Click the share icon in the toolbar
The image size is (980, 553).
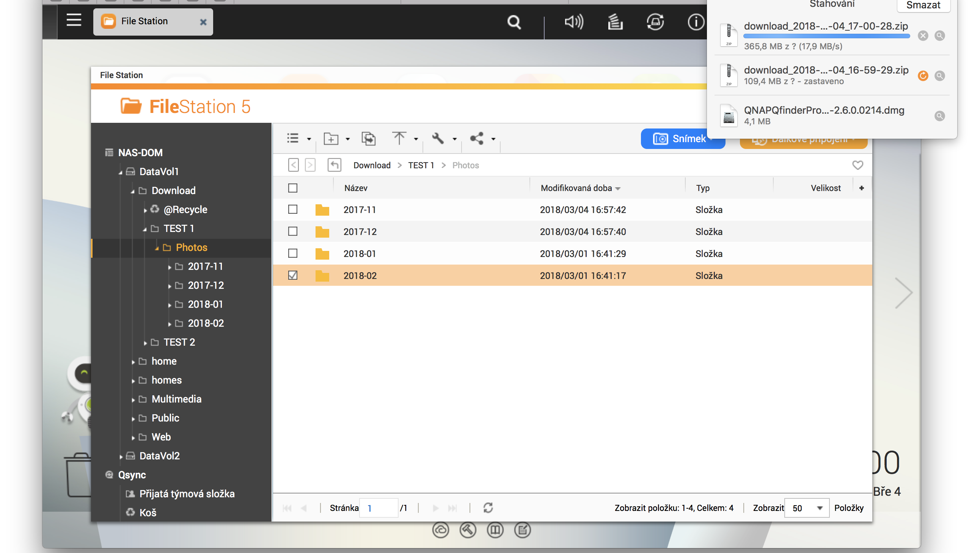click(x=476, y=138)
